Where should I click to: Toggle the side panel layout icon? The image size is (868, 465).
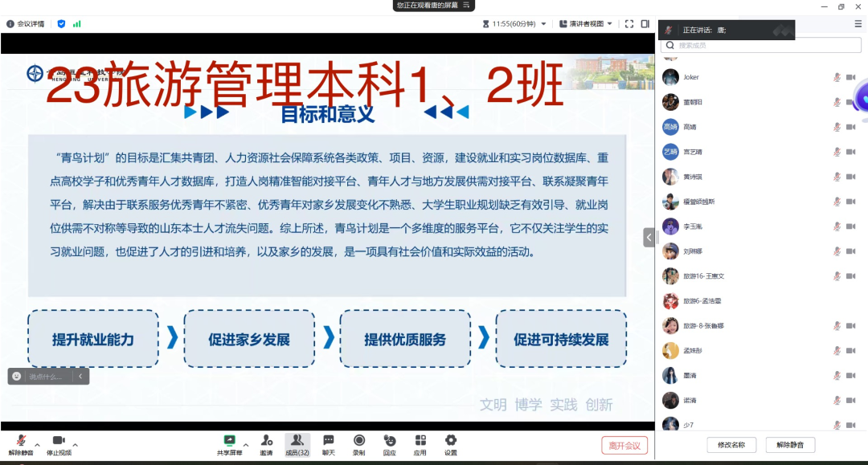coord(645,24)
